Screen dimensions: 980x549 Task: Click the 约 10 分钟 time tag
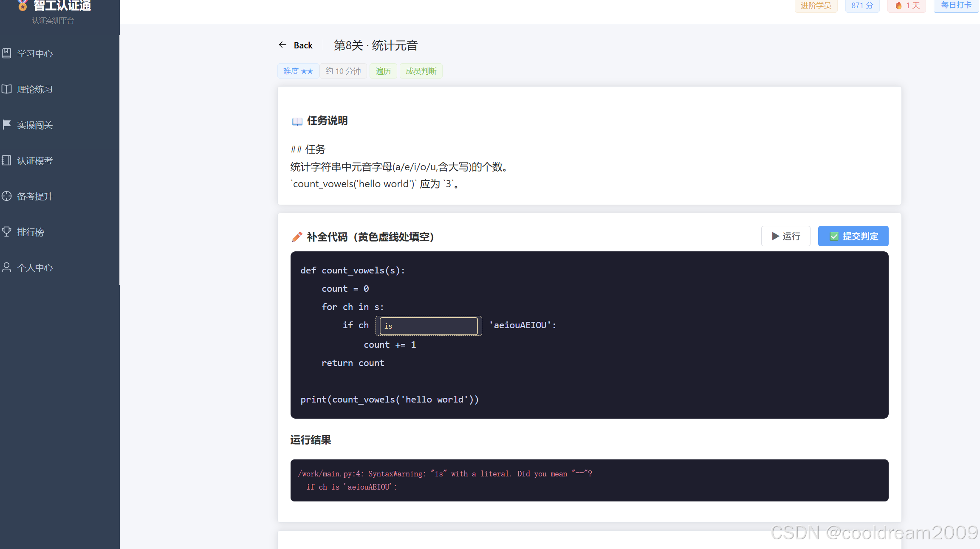coord(343,71)
